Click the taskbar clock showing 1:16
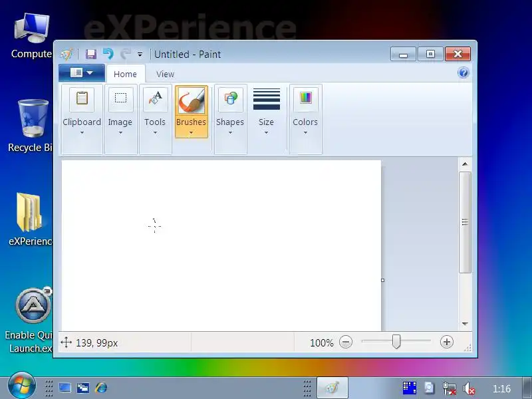 501,388
